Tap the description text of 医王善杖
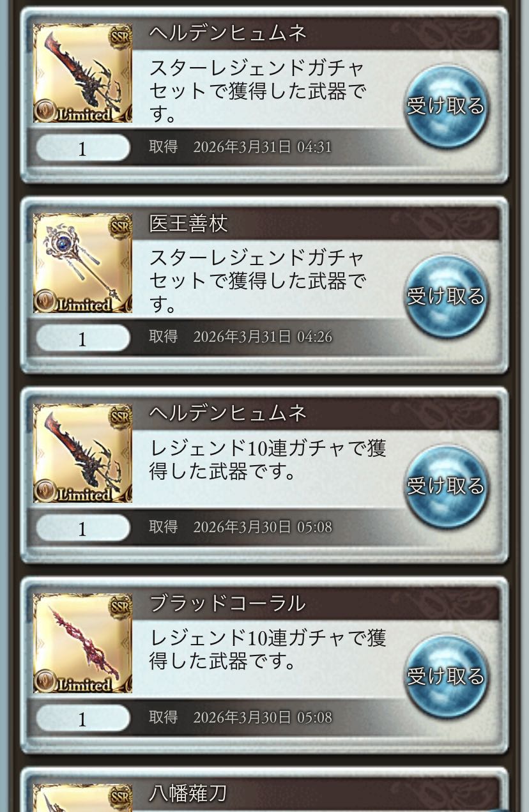529x812 pixels. point(257,281)
